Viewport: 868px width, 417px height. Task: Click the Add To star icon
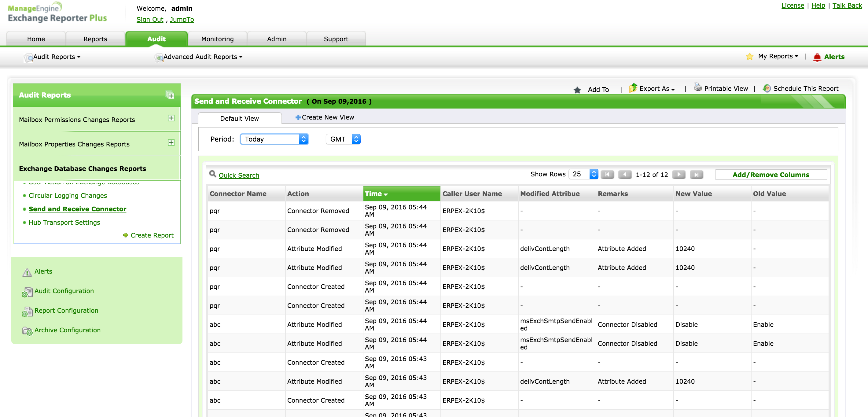pos(577,90)
